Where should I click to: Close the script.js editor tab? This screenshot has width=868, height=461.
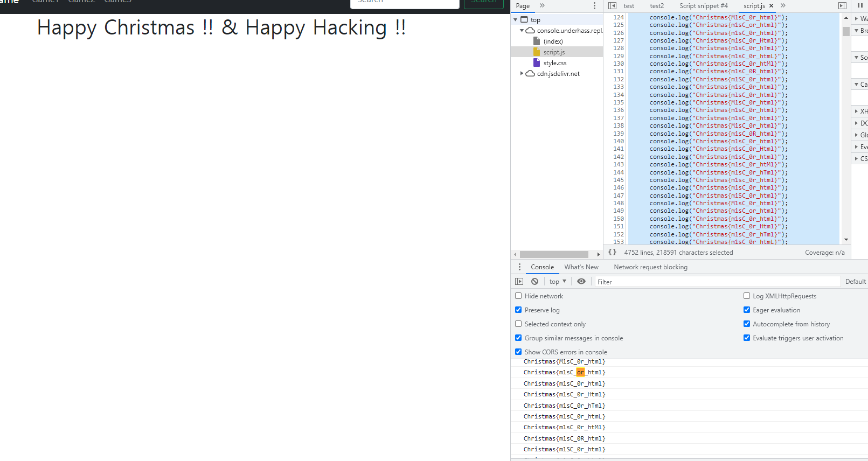coord(771,6)
